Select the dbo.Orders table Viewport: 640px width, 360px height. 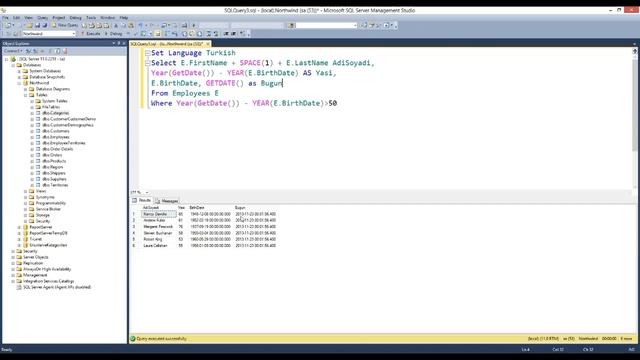click(52, 155)
